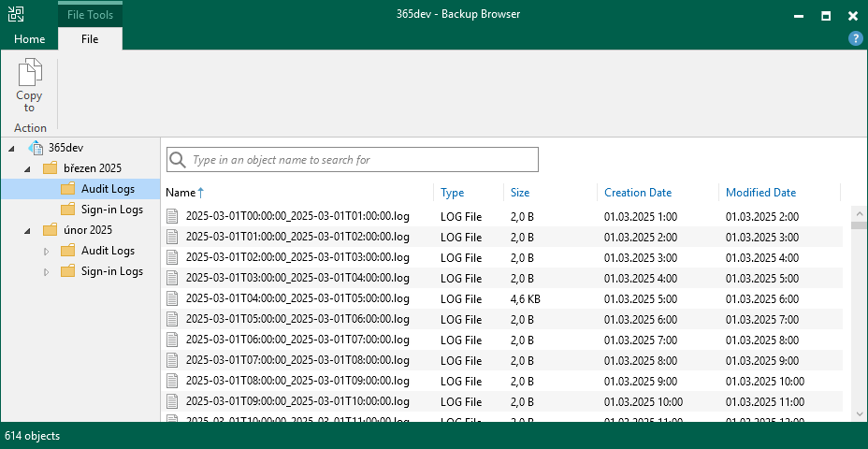The image size is (868, 449).
Task: Click file icon of 2025-03-01T03:00:00 log
Action: [173, 278]
